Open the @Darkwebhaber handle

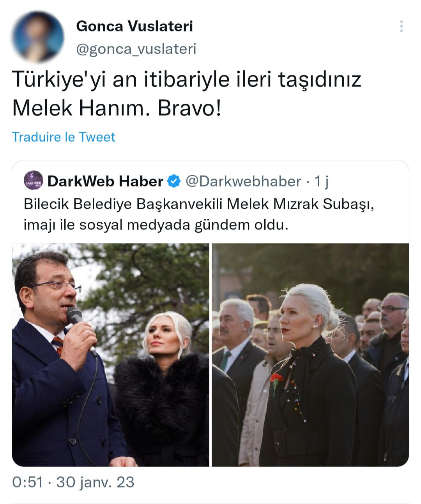point(243,181)
